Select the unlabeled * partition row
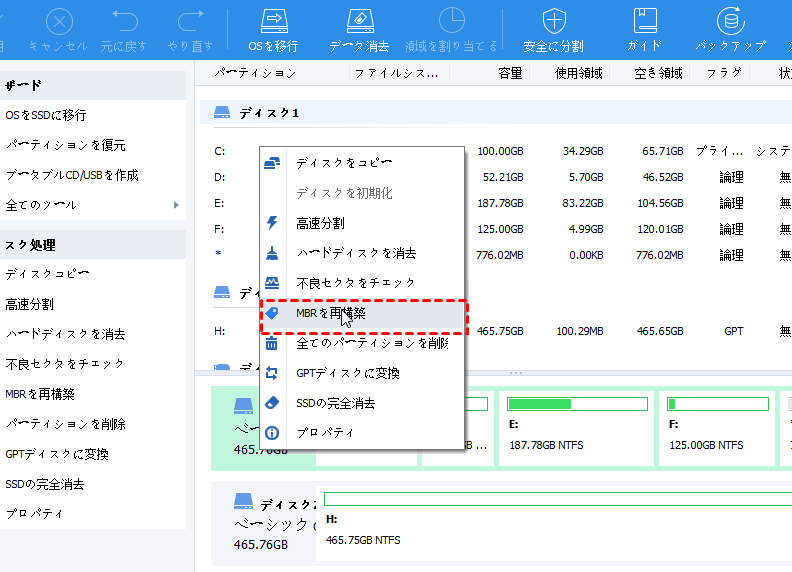Image resolution: width=792 pixels, height=572 pixels. click(x=496, y=255)
